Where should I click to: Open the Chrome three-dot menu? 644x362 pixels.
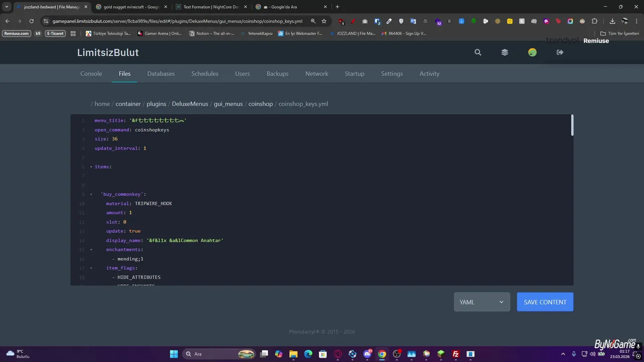(x=636, y=21)
